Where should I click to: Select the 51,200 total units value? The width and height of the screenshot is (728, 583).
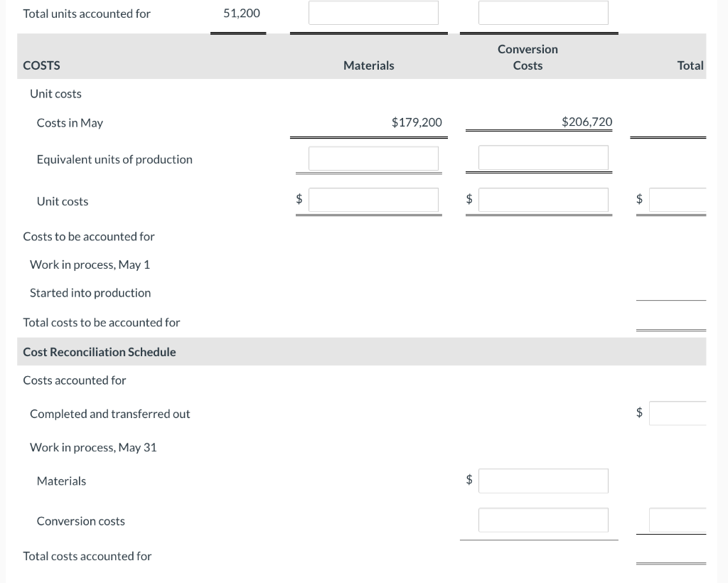click(x=241, y=13)
